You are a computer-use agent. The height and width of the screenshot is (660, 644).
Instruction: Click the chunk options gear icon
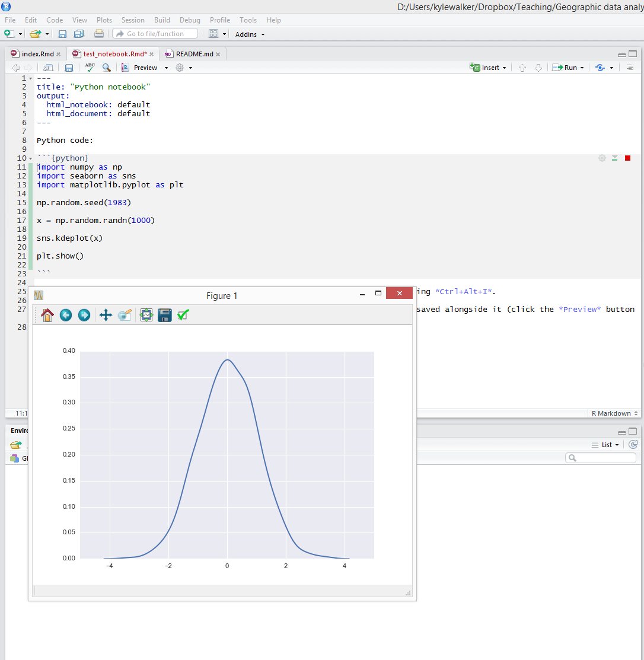602,158
